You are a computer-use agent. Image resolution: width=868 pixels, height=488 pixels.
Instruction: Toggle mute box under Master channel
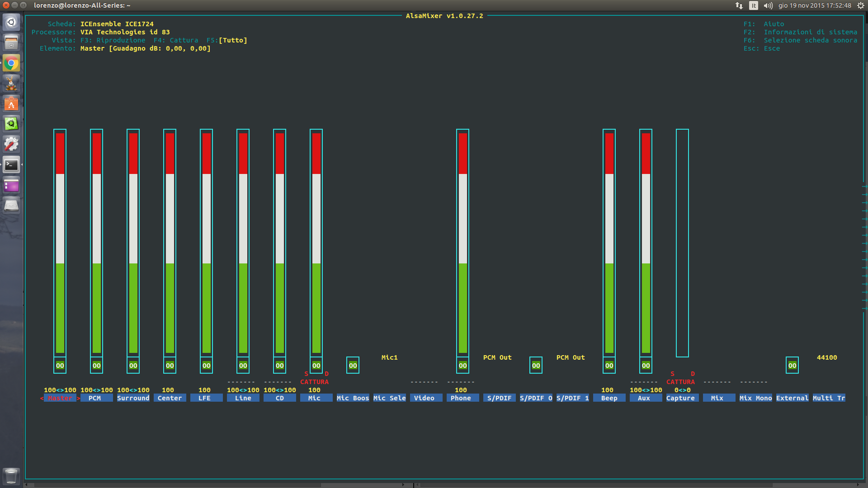60,366
